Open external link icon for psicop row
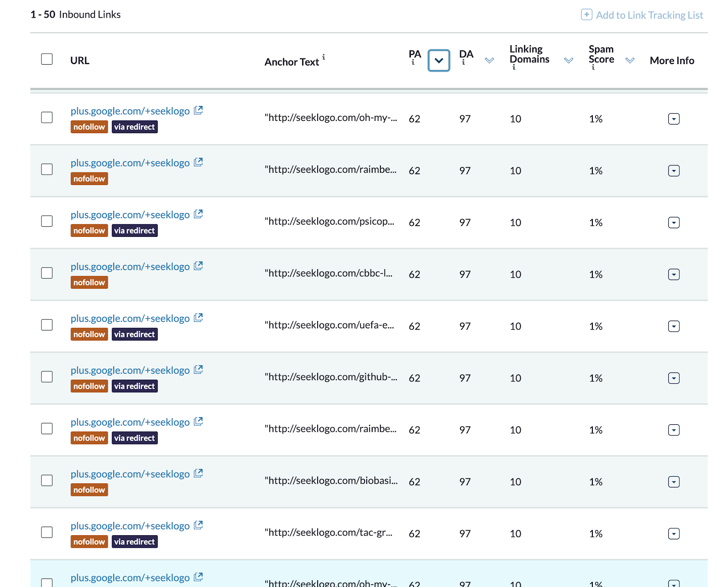The image size is (728, 587). click(x=198, y=214)
